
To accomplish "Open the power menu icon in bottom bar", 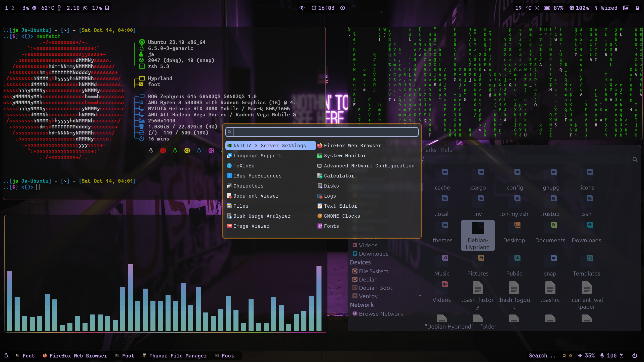I will [x=634, y=355].
